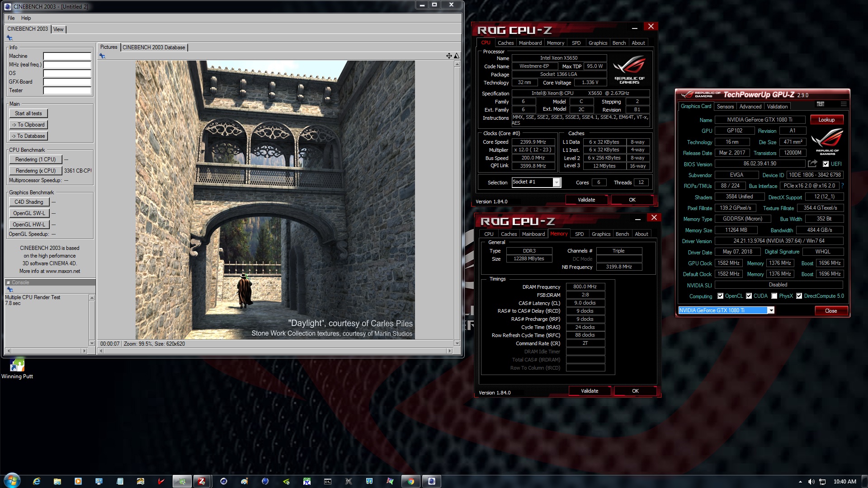Click pin icon under CINEBENCH 2003 tab
The image size is (868, 488).
coord(9,38)
